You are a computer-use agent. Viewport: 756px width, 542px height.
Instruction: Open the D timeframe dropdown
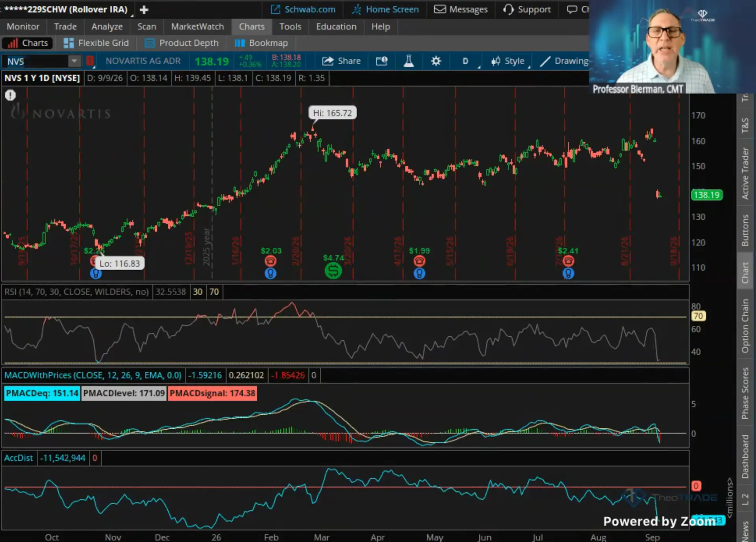tap(468, 61)
